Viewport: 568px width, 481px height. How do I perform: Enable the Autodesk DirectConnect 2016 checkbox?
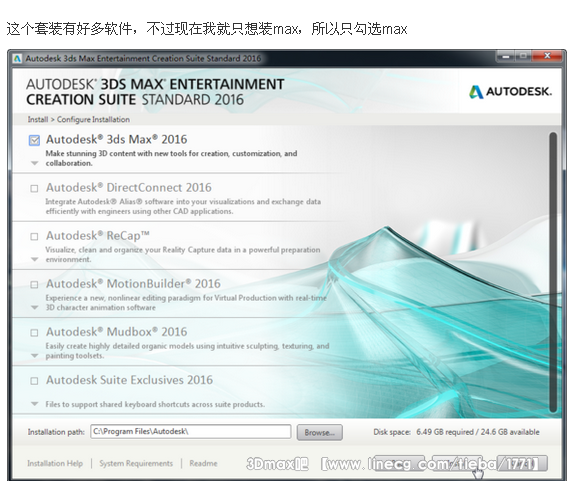tap(34, 188)
